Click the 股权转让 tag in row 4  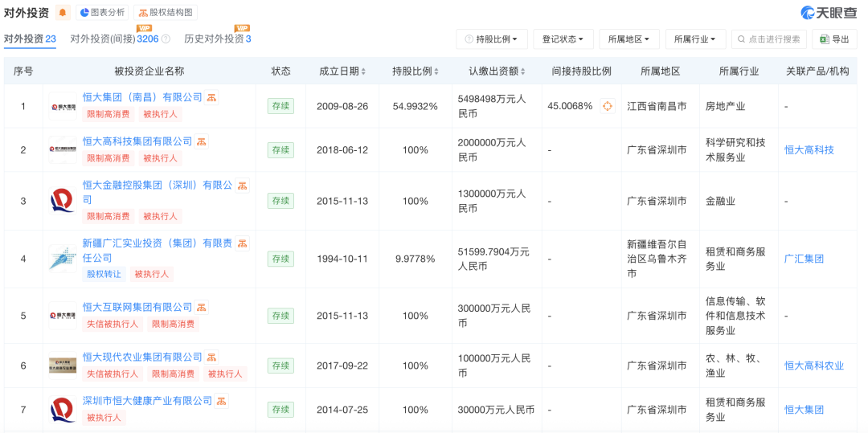tap(104, 274)
